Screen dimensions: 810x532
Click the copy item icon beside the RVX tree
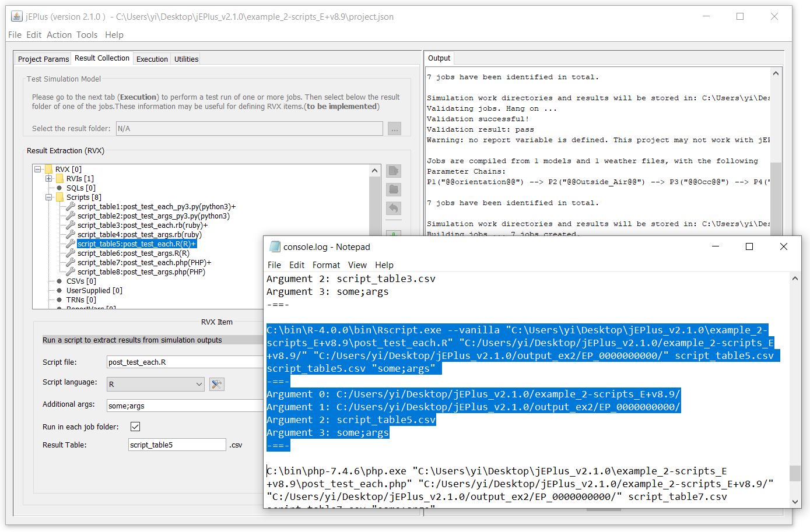(394, 171)
